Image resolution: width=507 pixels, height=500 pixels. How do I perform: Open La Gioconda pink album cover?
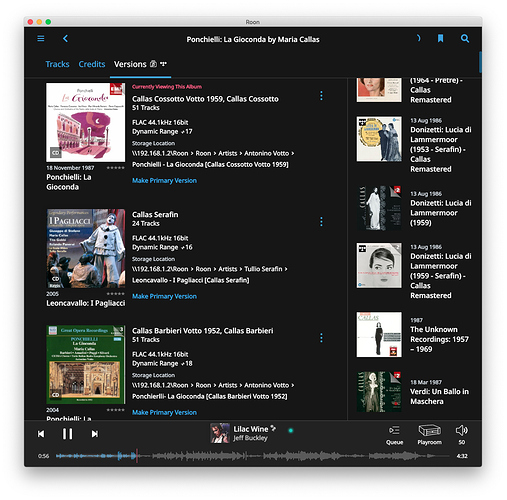click(86, 122)
